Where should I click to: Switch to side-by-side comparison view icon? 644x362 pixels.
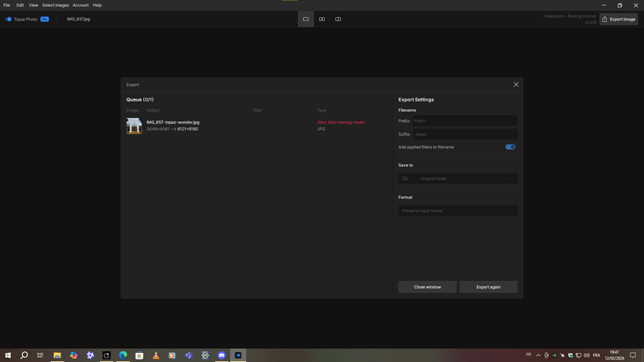(322, 19)
